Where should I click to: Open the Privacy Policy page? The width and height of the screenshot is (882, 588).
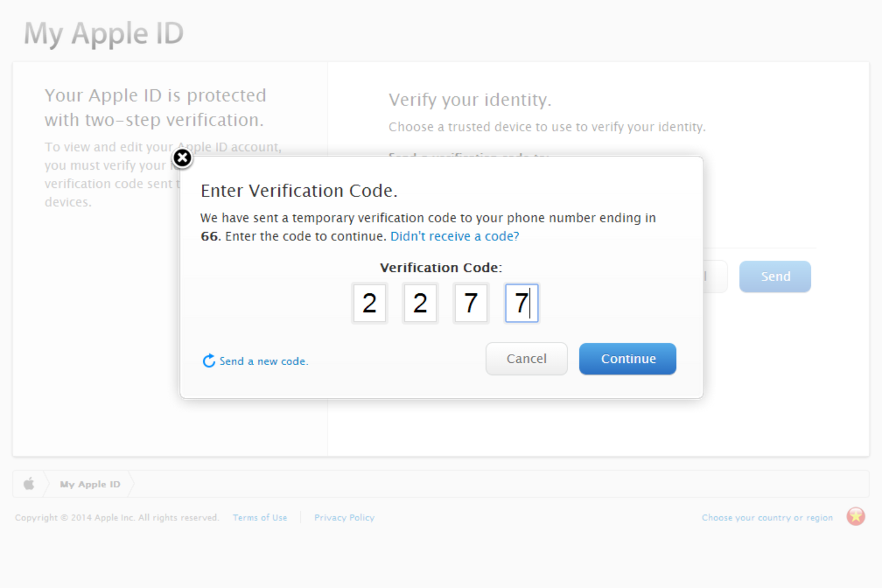coord(344,517)
